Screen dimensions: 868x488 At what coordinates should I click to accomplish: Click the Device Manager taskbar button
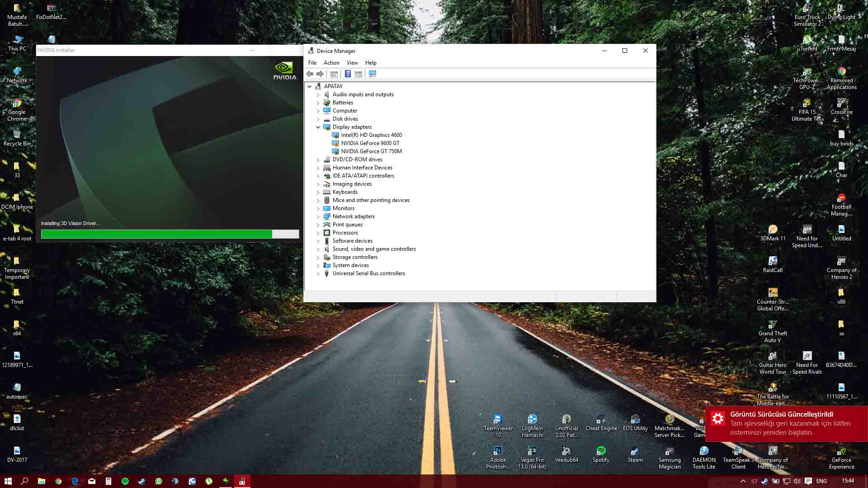[242, 481]
